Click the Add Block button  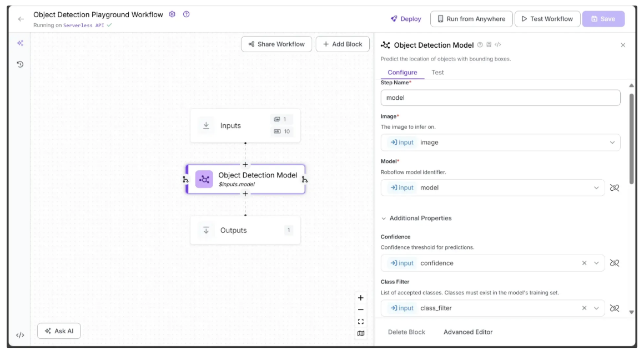click(343, 44)
